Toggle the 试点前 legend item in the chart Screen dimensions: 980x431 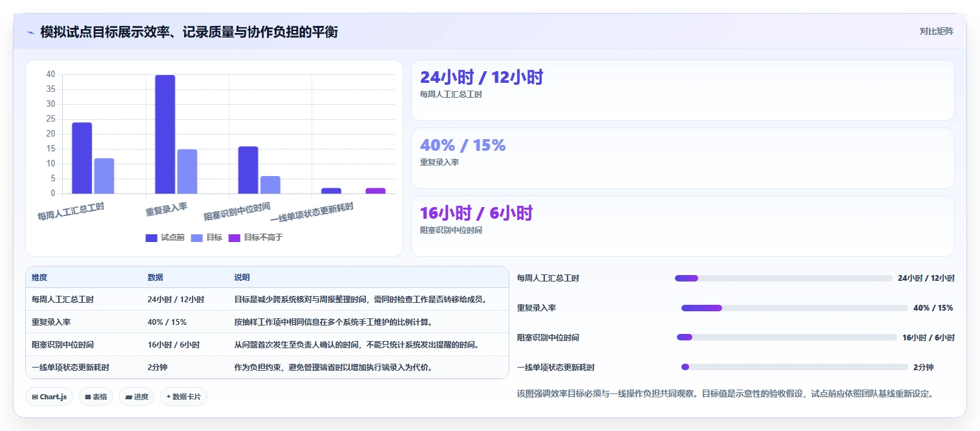(x=165, y=238)
